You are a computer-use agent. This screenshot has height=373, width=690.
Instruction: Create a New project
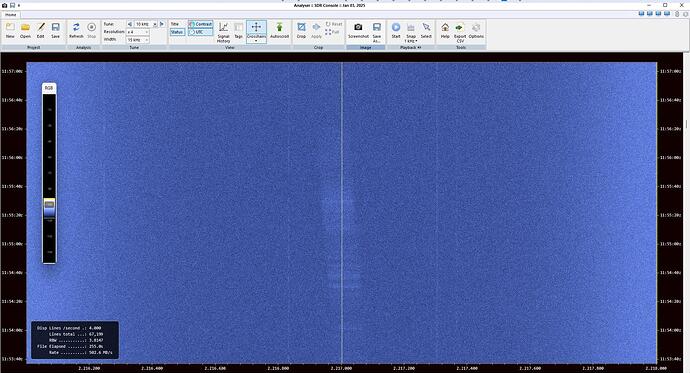tap(10, 31)
